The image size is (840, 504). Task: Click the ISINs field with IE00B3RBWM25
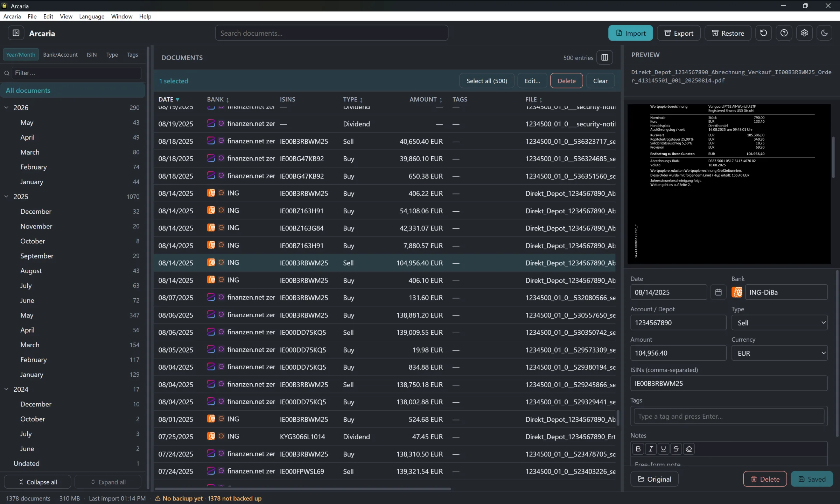(x=729, y=384)
